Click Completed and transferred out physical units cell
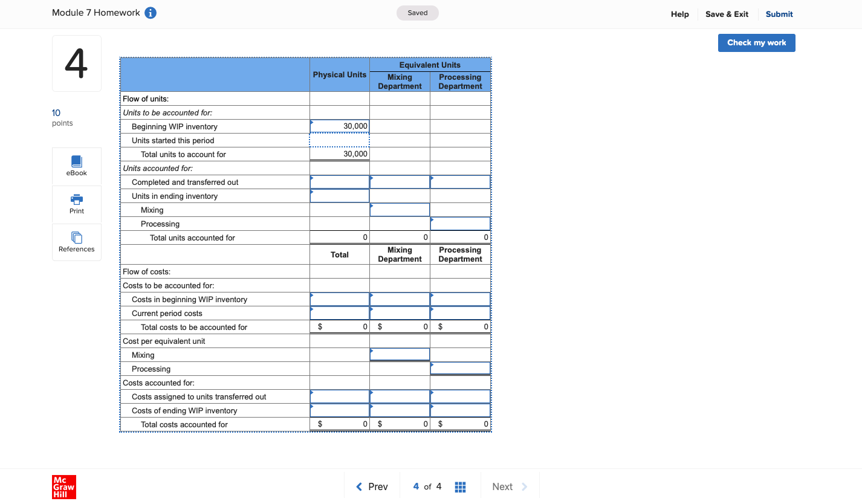Viewport: 862px width, 504px height. 339,181
